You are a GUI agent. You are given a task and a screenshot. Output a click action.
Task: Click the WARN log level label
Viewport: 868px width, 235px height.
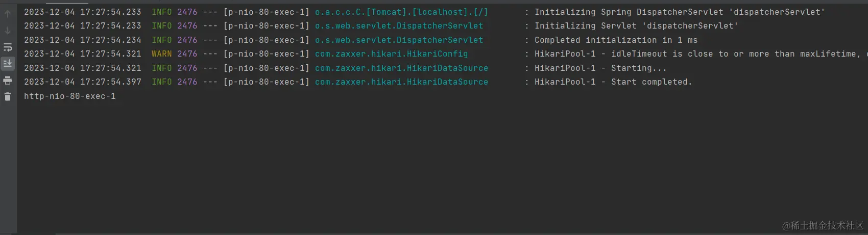coord(161,54)
